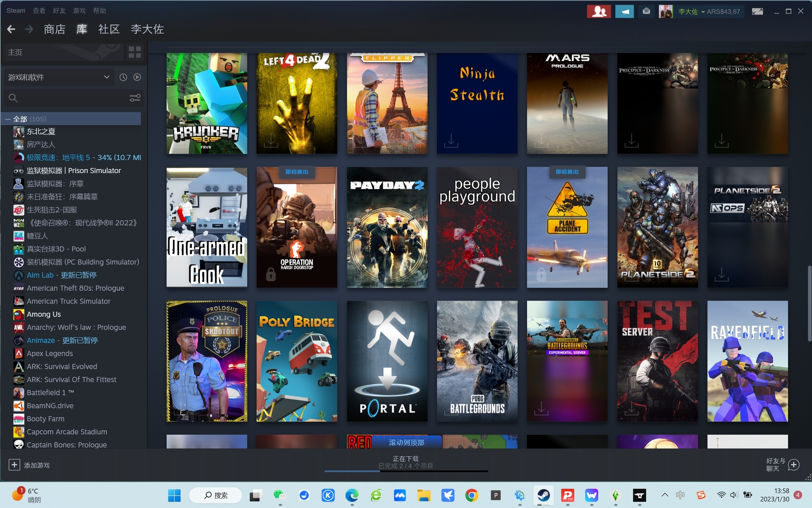Click the wallet balance ARS$43,67
Screen dimensions: 812x508
click(723, 12)
